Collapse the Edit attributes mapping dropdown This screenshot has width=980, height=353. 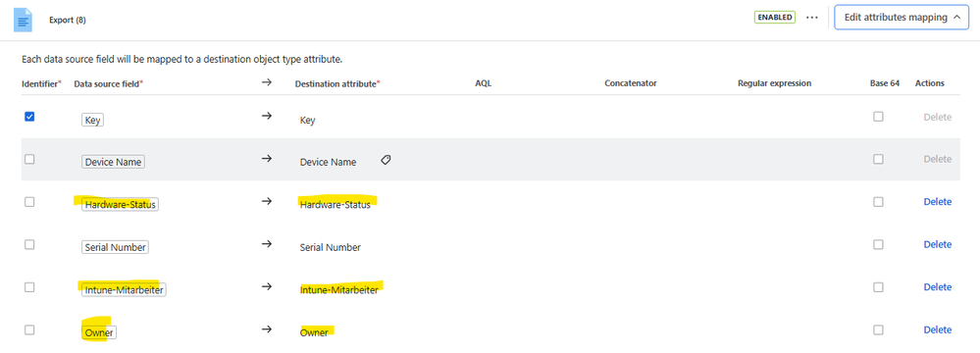click(x=902, y=18)
